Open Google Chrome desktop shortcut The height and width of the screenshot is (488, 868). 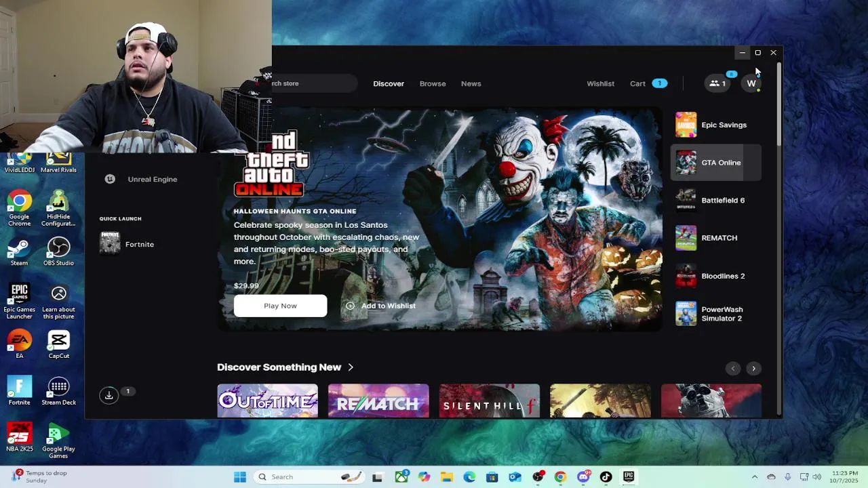20,209
